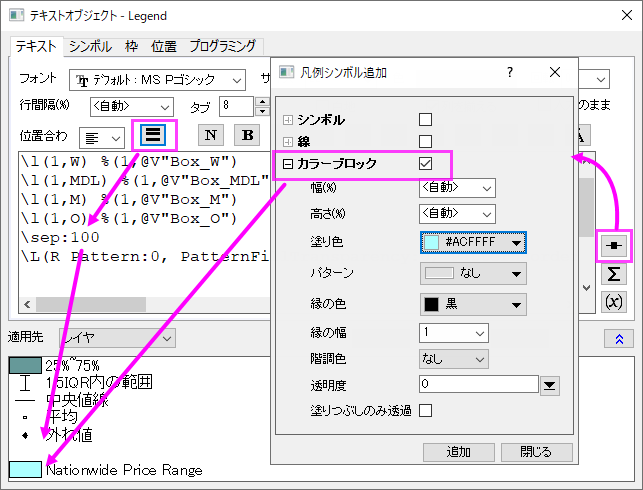
Task: Click the Normal (N) format button
Action: [211, 135]
